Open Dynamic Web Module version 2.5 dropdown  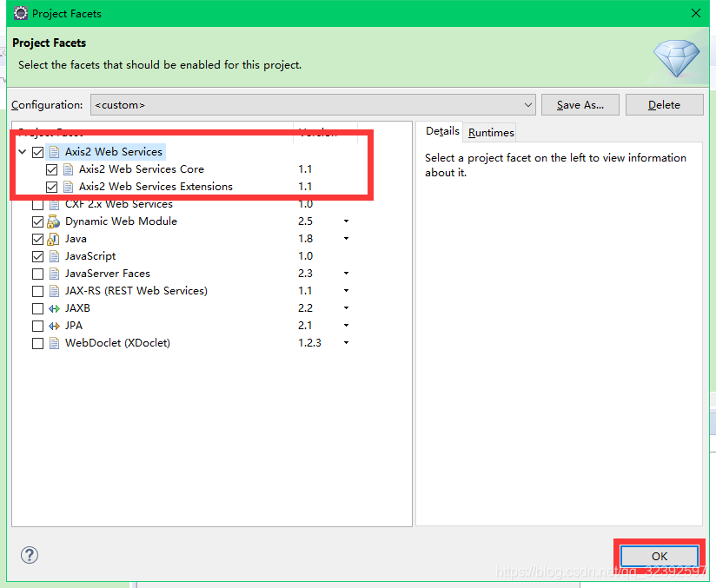(x=346, y=221)
